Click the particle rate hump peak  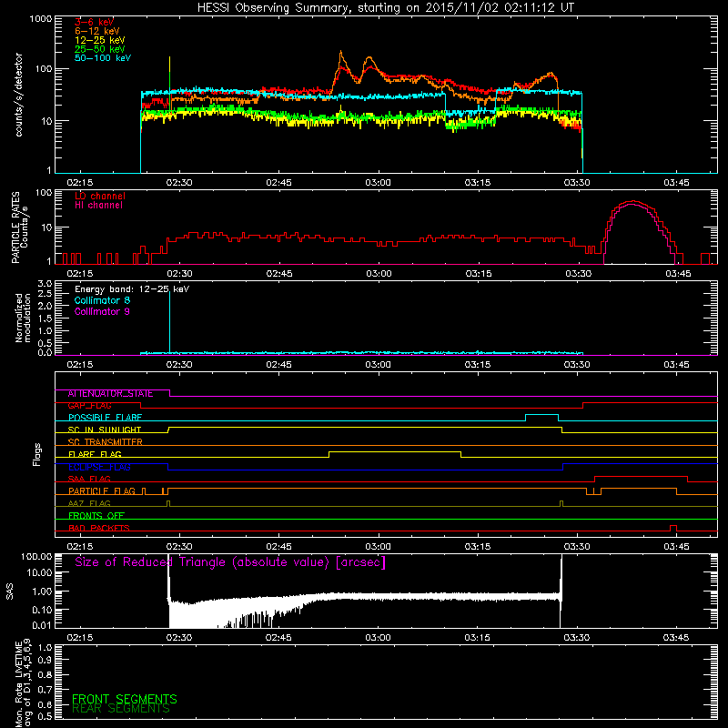pos(632,202)
